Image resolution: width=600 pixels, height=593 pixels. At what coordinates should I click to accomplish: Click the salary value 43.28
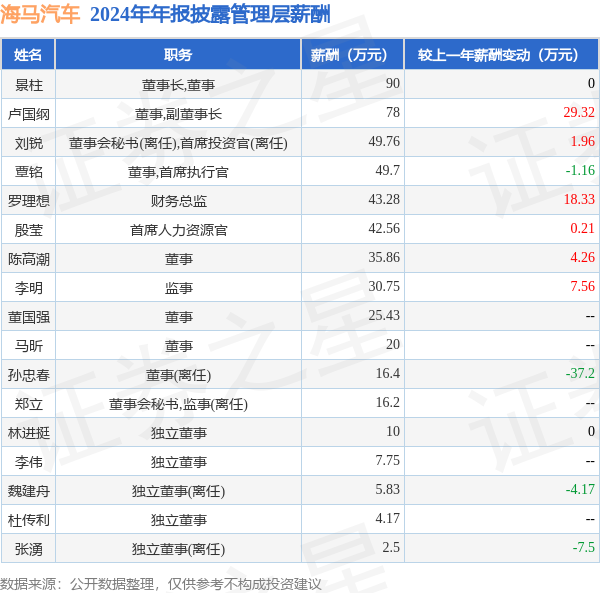384,199
